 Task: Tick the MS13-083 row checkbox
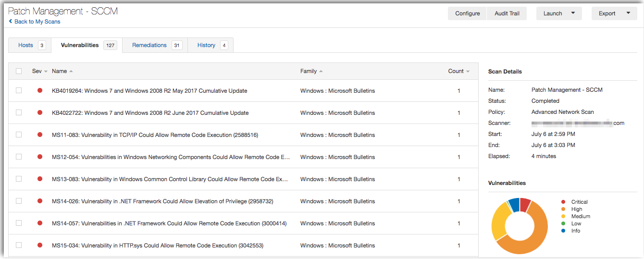(19, 179)
